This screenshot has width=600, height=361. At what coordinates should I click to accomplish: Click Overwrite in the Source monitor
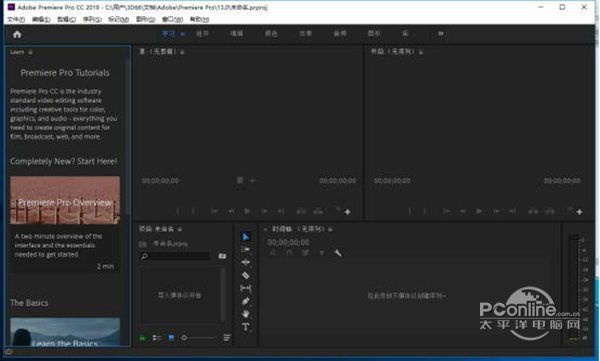(x=318, y=211)
